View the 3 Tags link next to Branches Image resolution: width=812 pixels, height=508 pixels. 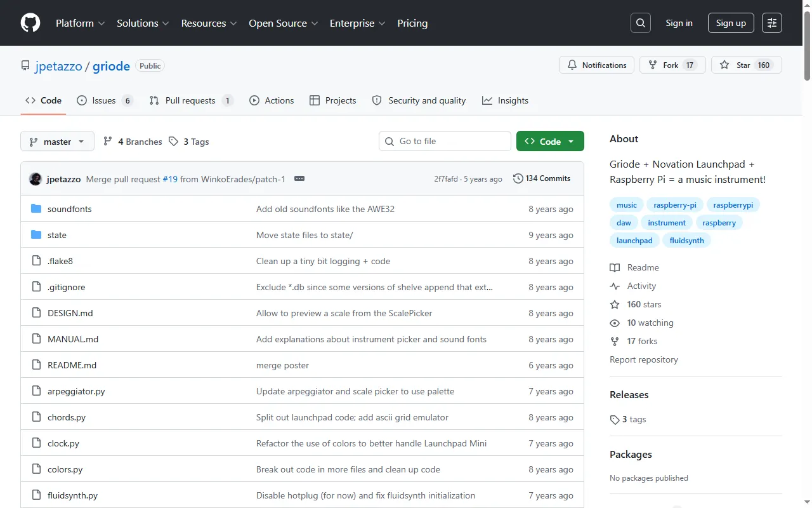pyautogui.click(x=189, y=142)
